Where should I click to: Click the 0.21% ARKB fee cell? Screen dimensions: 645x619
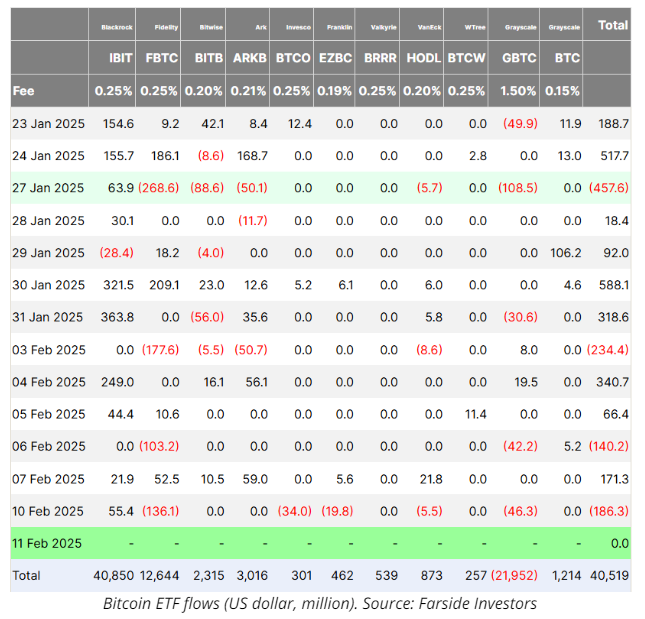click(248, 91)
